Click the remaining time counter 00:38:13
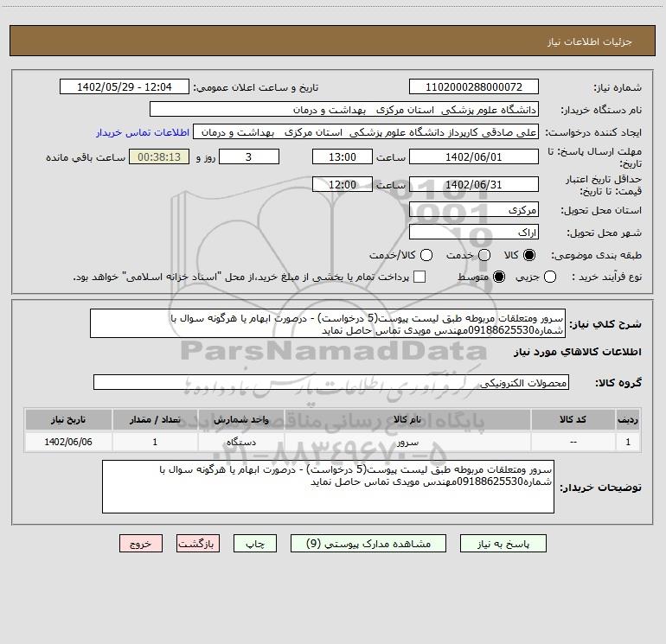Screen dimensions: 666x644 click(x=159, y=156)
